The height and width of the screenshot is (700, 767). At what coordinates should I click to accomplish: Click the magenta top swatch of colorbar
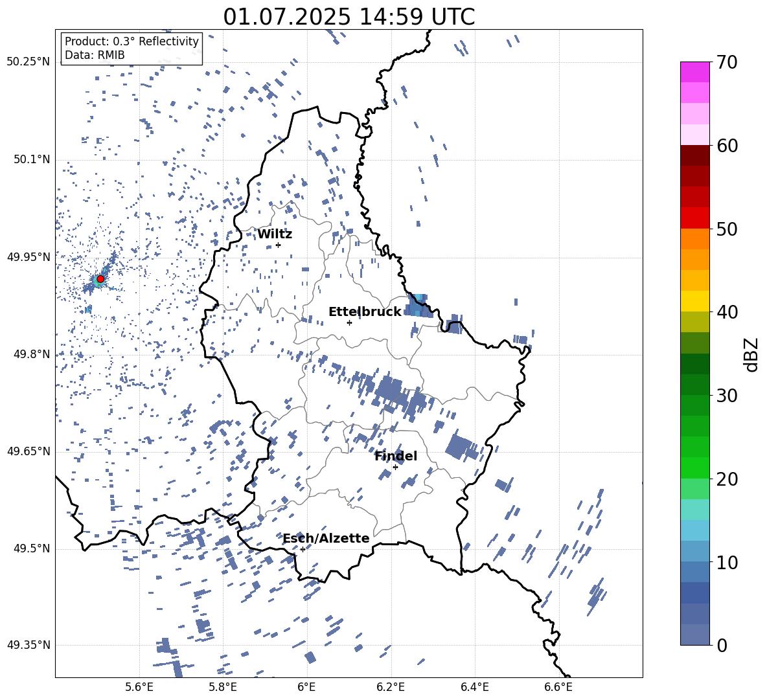pos(694,72)
